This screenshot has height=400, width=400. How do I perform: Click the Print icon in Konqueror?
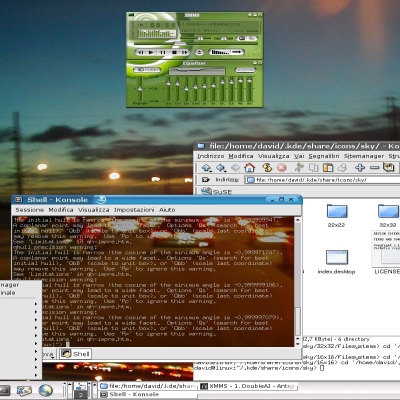[x=342, y=167]
